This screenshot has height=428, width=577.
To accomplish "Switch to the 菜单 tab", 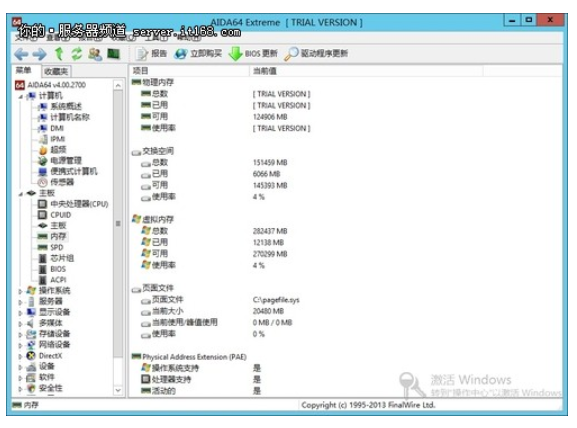I will pyautogui.click(x=24, y=70).
